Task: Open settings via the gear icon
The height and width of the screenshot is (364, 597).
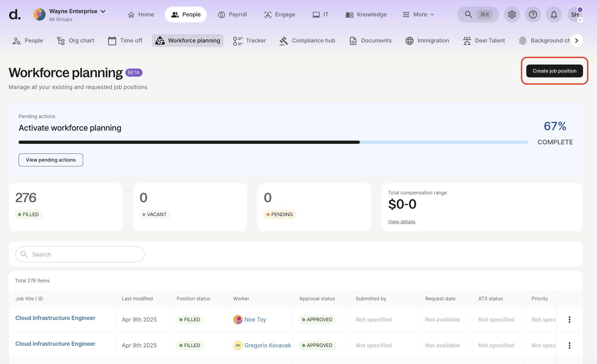Action: [x=512, y=15]
